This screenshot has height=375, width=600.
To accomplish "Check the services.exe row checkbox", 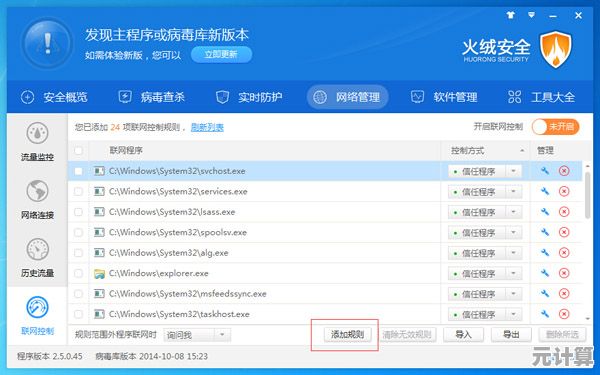I will pos(78,191).
